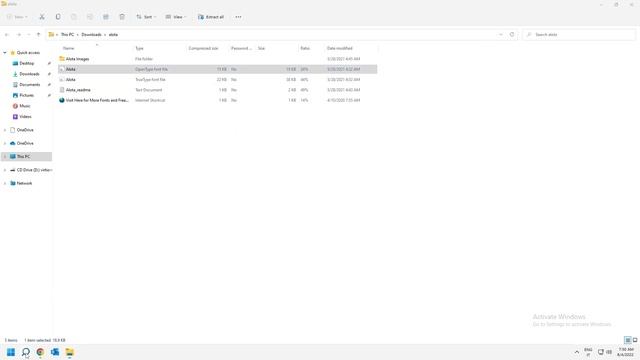Click the folder icon in address bar
The height and width of the screenshot is (360, 640).
click(51, 35)
